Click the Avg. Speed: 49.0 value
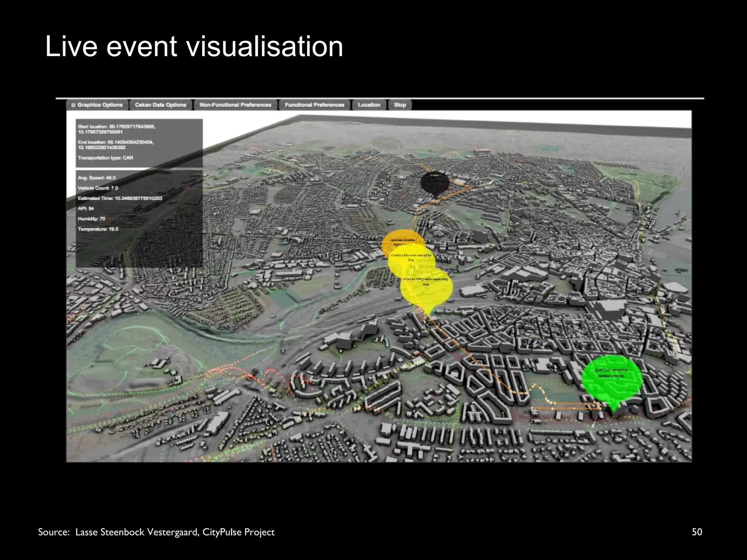The width and height of the screenshot is (747, 560). [97, 178]
